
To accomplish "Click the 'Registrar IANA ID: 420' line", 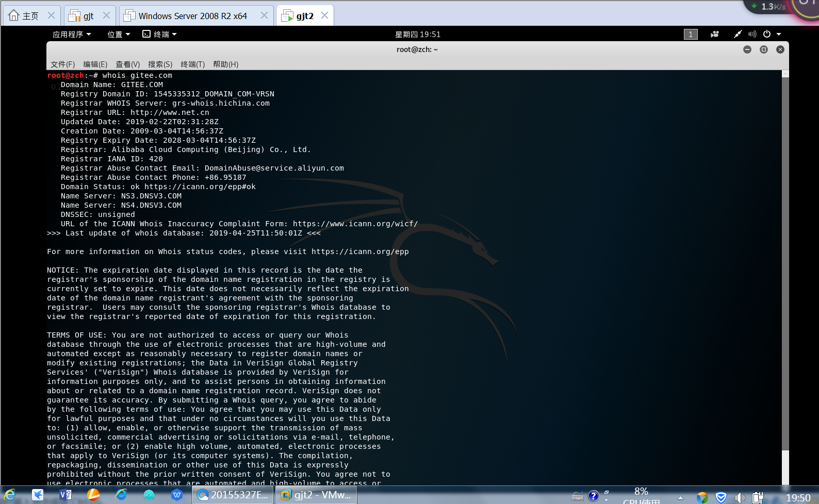I will point(112,159).
